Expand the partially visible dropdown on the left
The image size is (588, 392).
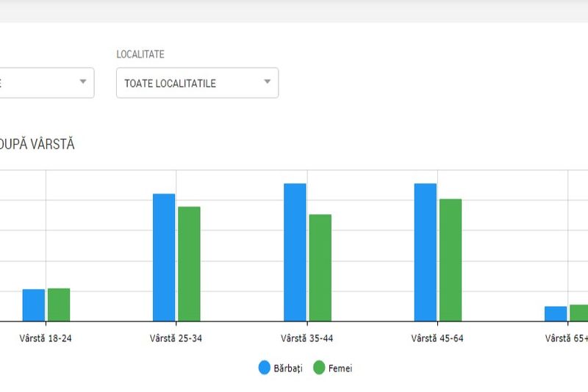[46, 82]
